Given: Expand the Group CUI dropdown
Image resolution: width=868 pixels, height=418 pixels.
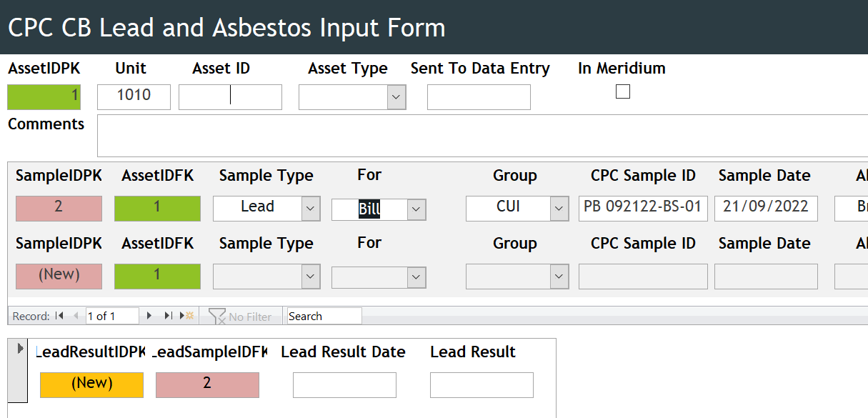Looking at the screenshot, I should [x=559, y=208].
